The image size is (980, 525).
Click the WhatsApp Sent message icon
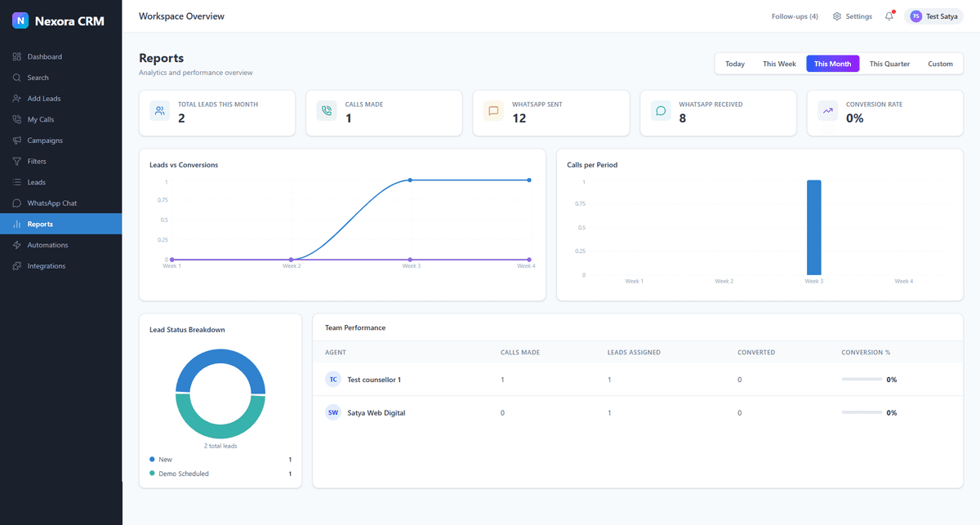tap(494, 111)
